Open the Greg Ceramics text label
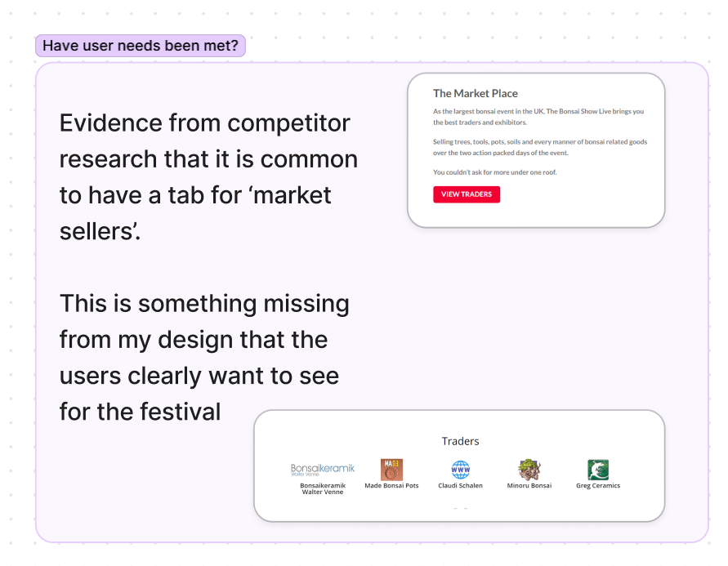The width and height of the screenshot is (728, 566). point(598,486)
